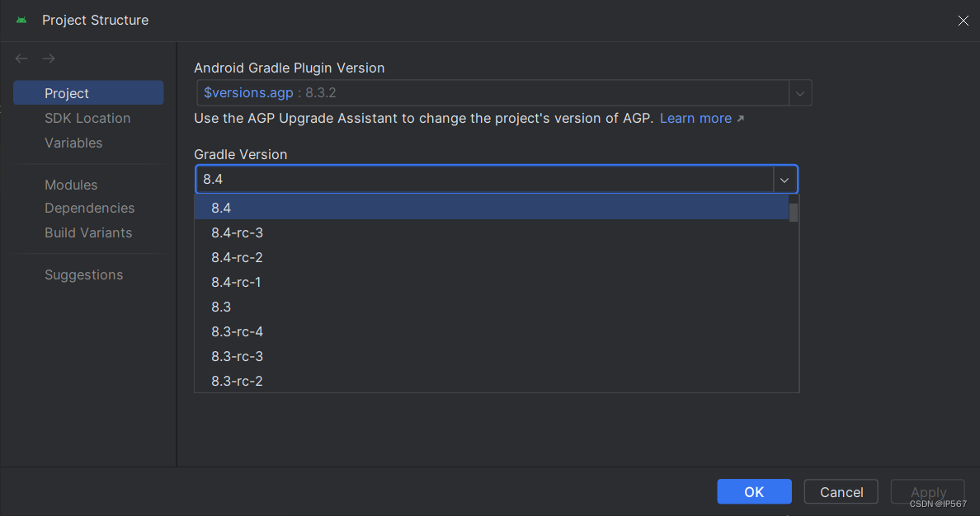This screenshot has width=980, height=516.
Task: Click the Apply button
Action: coord(928,491)
